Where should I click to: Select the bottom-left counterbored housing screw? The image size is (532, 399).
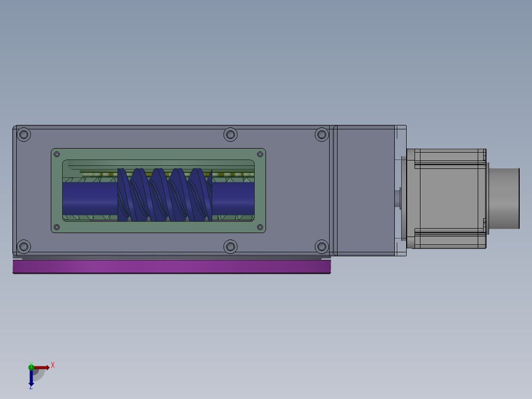coord(24,246)
